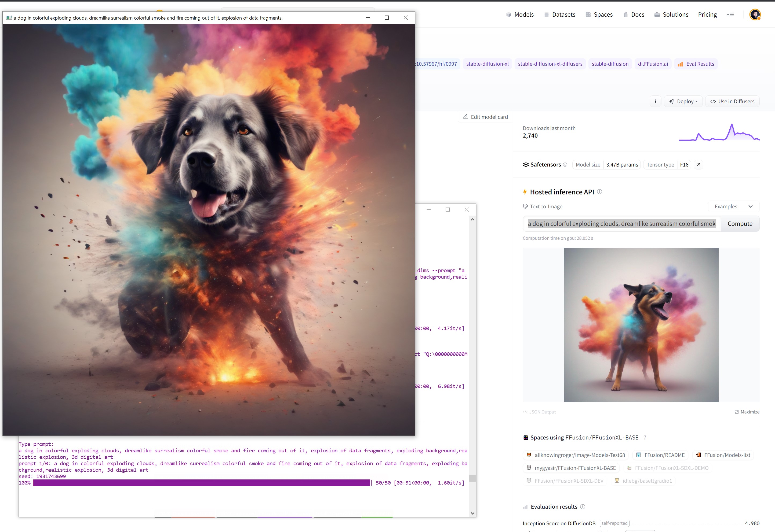Expand the navbar overflow menu icon

[x=730, y=15]
